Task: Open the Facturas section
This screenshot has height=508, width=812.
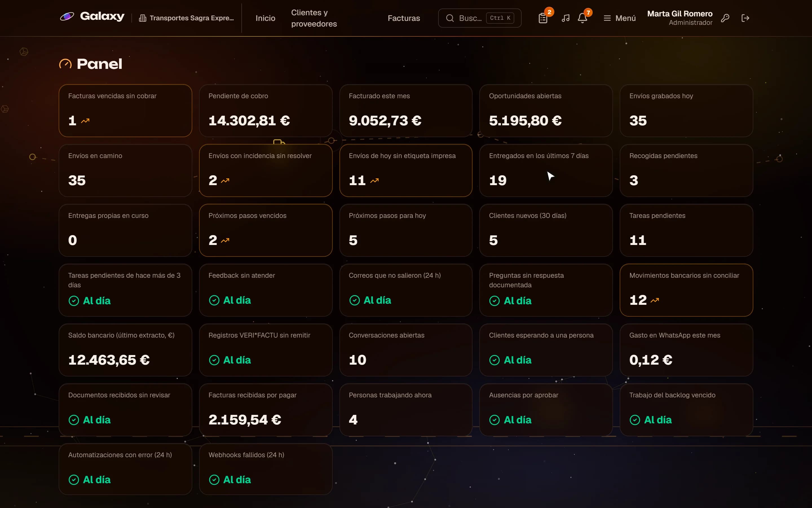Action: tap(404, 18)
